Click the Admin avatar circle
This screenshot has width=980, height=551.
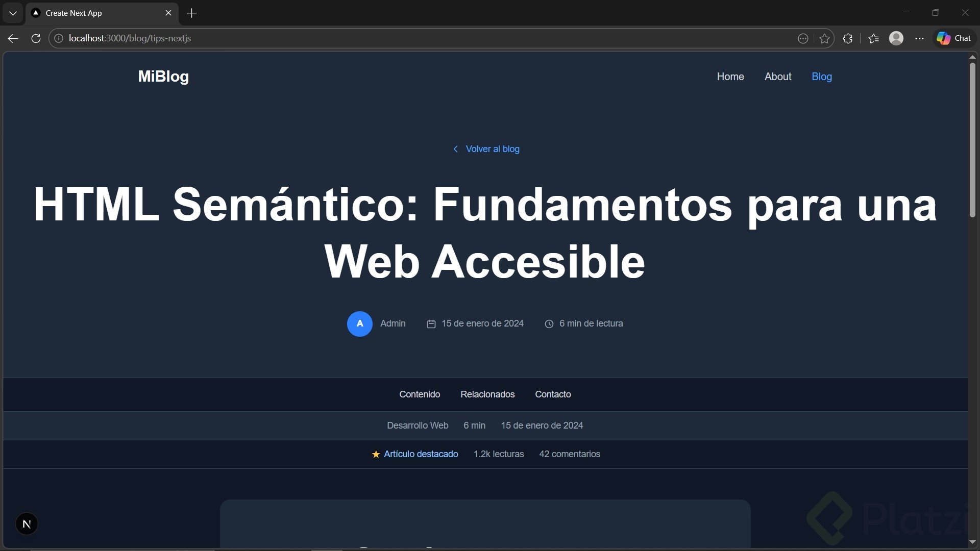click(x=359, y=323)
